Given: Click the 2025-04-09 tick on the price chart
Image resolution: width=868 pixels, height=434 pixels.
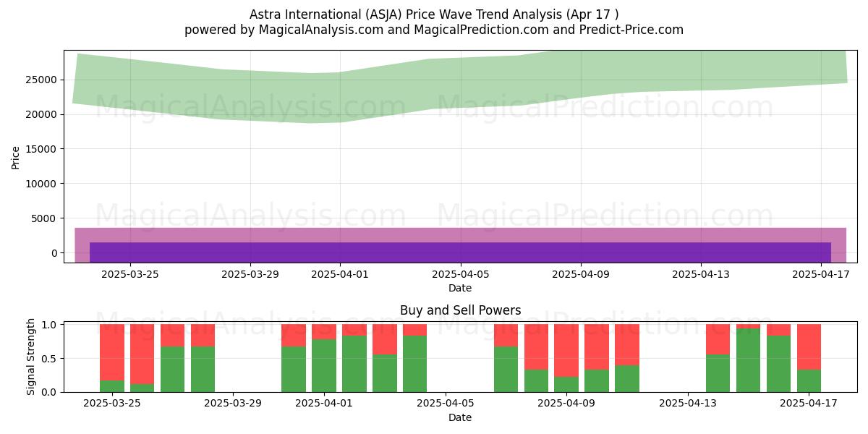Looking at the screenshot, I should coord(580,273).
